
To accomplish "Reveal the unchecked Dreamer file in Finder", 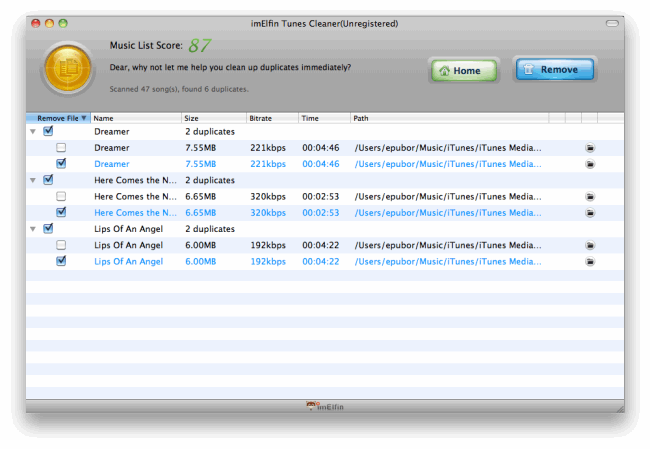I will [x=590, y=148].
